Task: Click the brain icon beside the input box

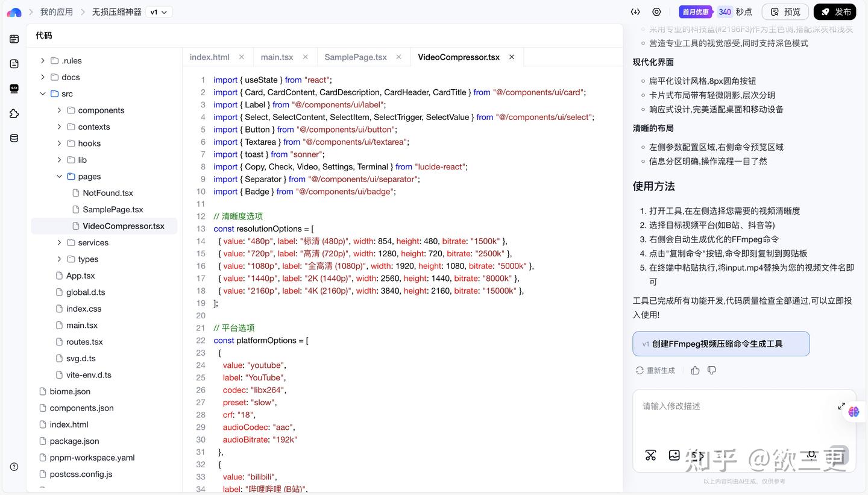Action: click(853, 412)
